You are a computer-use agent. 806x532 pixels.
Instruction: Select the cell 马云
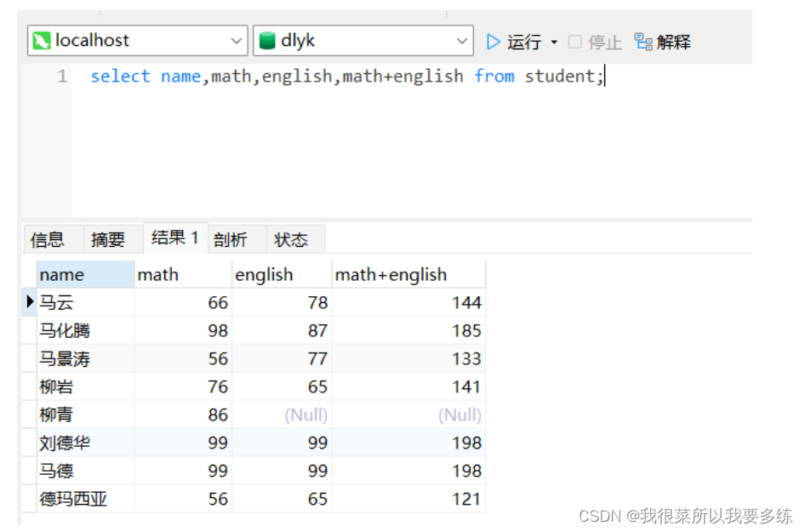click(x=85, y=302)
